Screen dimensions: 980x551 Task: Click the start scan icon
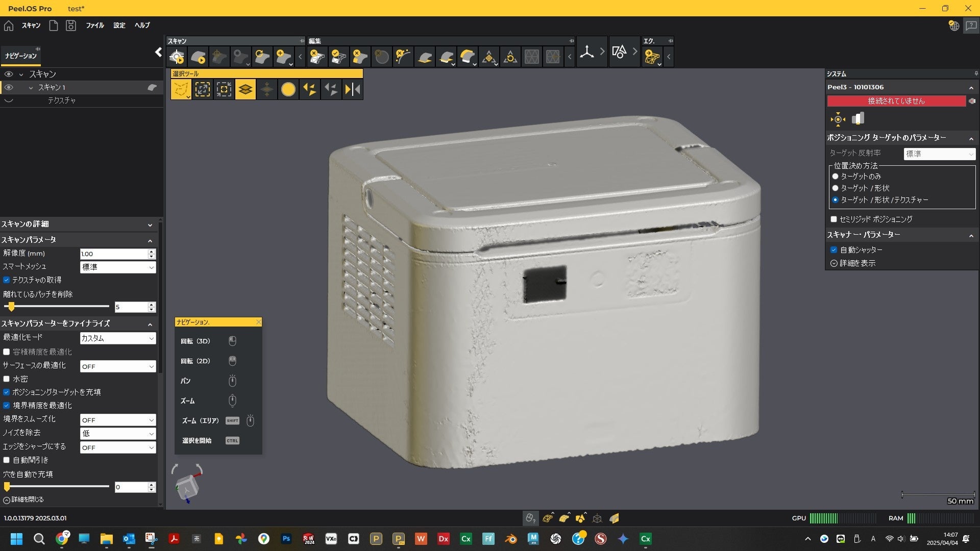coord(198,57)
